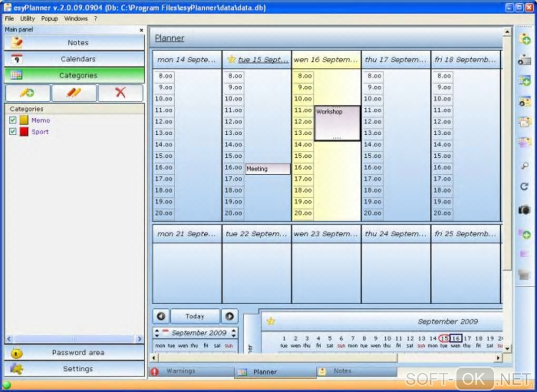Select the Memo category label
The height and width of the screenshot is (392, 537).
(x=41, y=120)
